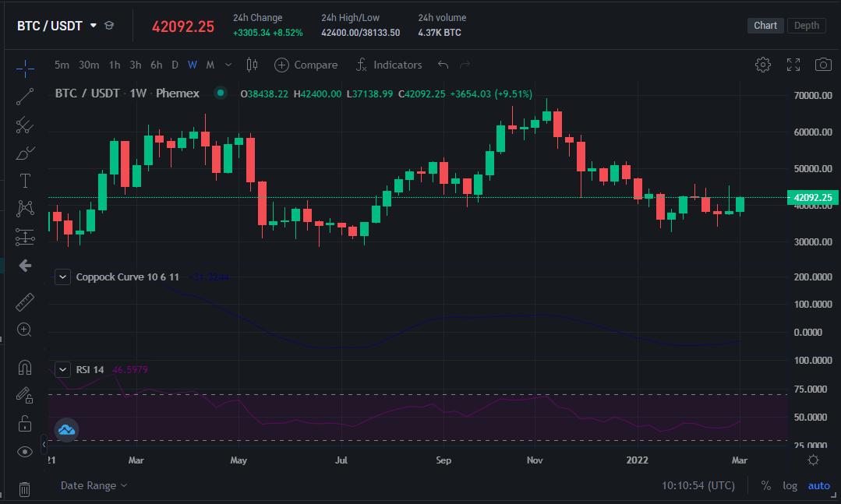Select the trend line drawing tool

pos(23,97)
